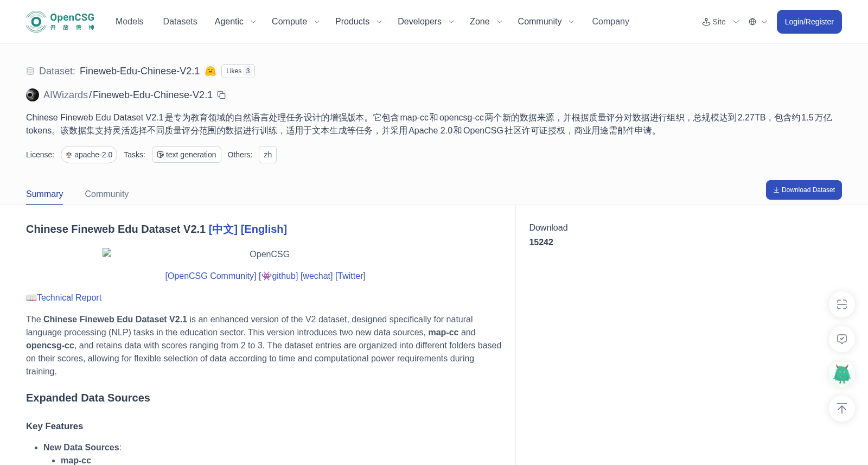Click the Likes 3 button

(238, 71)
